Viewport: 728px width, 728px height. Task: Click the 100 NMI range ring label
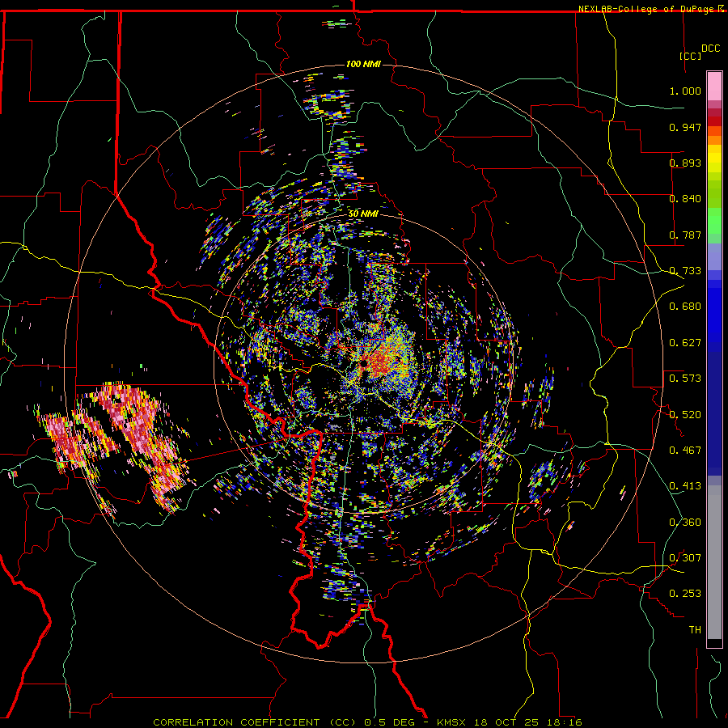click(363, 64)
